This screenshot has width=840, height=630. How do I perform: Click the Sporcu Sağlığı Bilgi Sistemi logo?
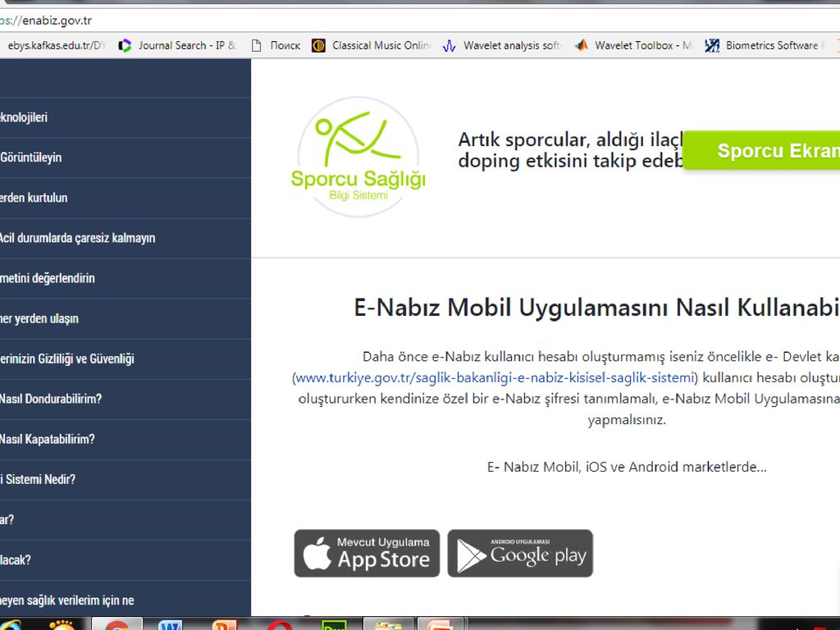[x=358, y=157]
